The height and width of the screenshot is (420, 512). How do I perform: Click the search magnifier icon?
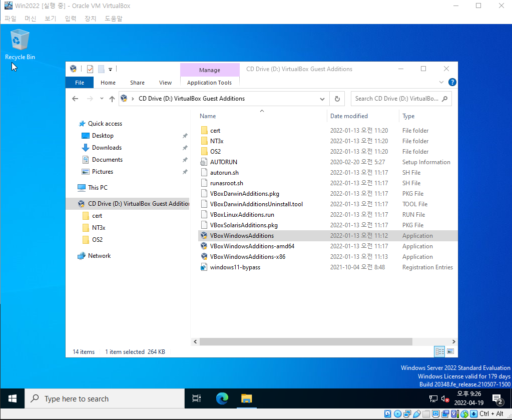pos(444,99)
